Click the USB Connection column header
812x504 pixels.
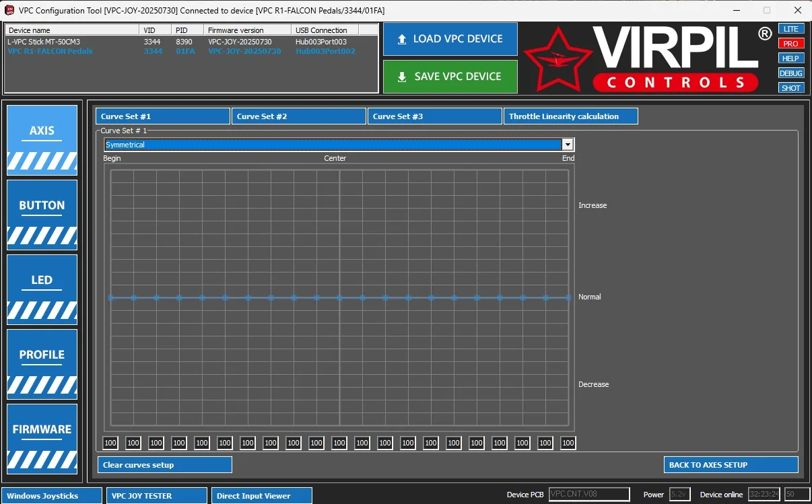pyautogui.click(x=325, y=30)
